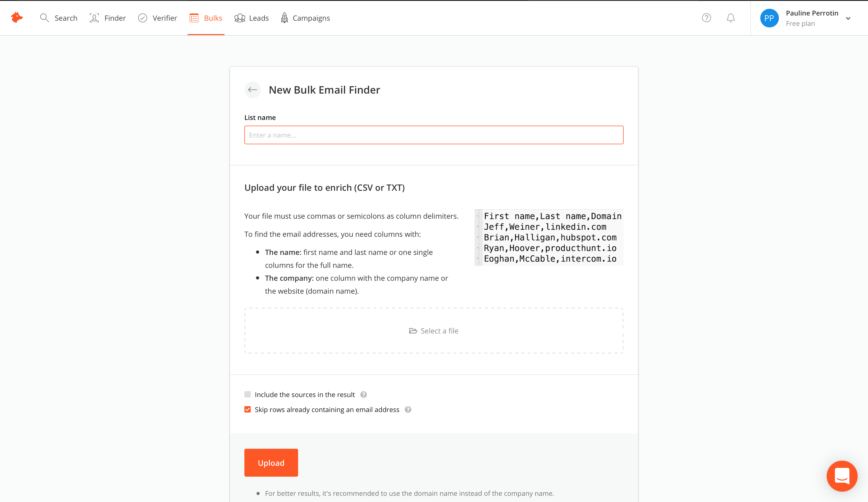Click Skip rows already containing label

coord(327,410)
